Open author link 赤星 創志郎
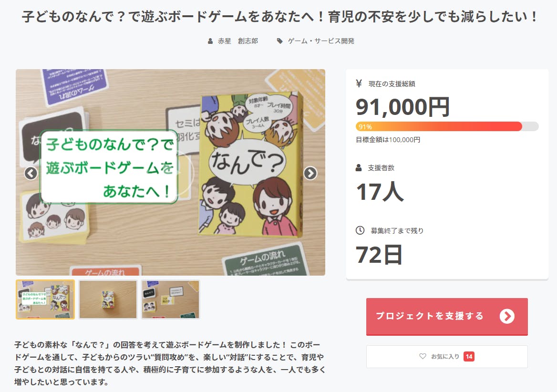The image size is (557, 392). (x=238, y=41)
